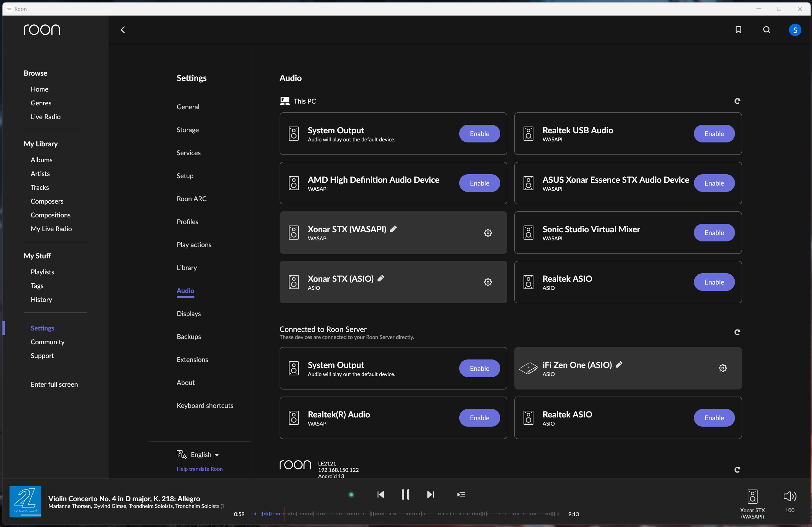The width and height of the screenshot is (812, 527).
Task: Click the Help translate Roon link
Action: point(199,469)
